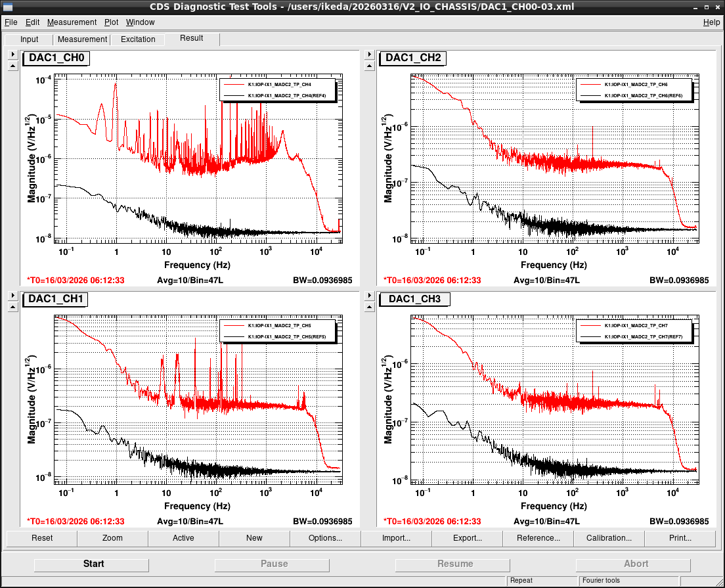Viewport: 725px width, 588px height.
Task: Click the right-arrow icon beside DAC1_CH2 plot
Action: coord(370,55)
